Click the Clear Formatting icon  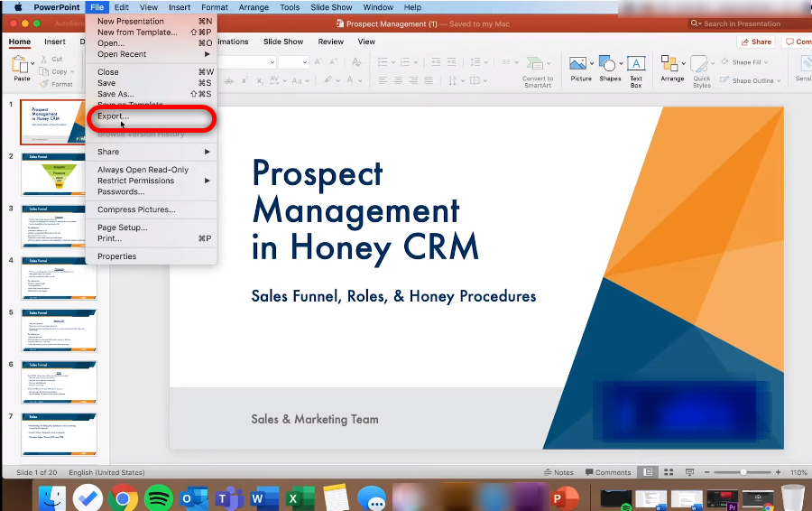click(x=356, y=62)
